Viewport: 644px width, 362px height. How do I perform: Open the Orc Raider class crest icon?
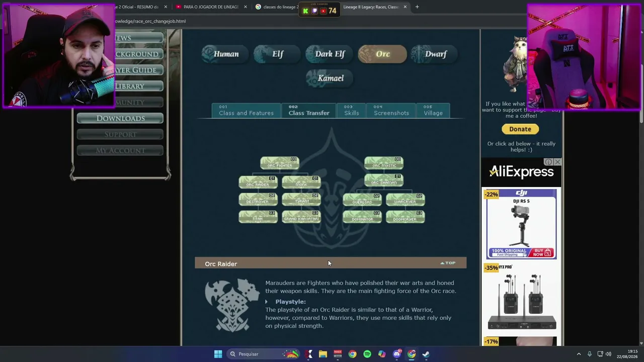[x=232, y=305]
